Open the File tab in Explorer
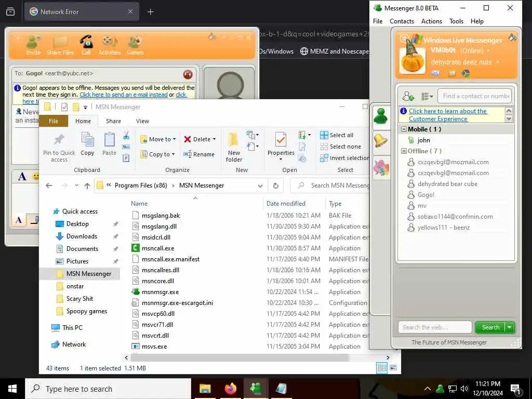The width and height of the screenshot is (532, 399). (54, 121)
